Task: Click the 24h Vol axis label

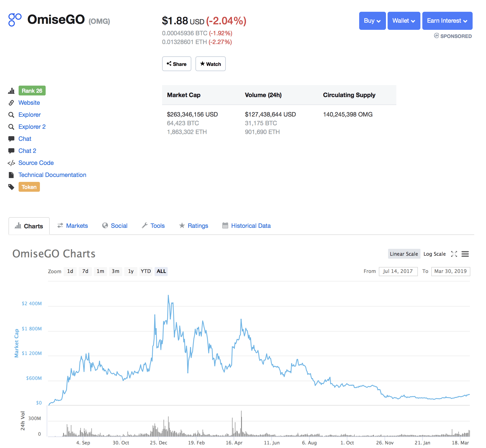Action: click(23, 421)
